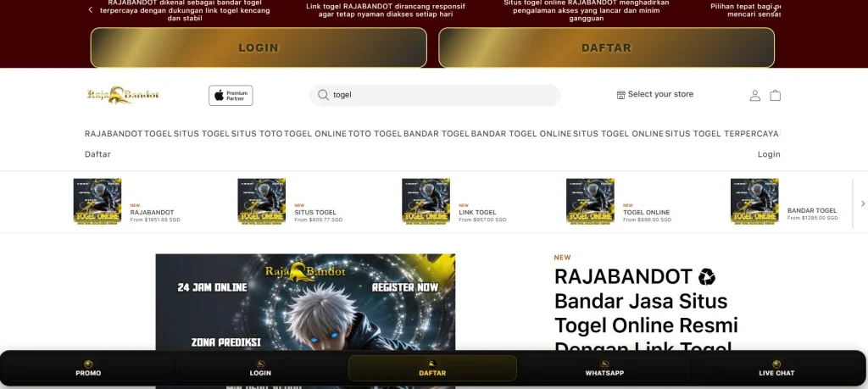868x389 pixels.
Task: Open the Login menu link at right
Action: 768,154
